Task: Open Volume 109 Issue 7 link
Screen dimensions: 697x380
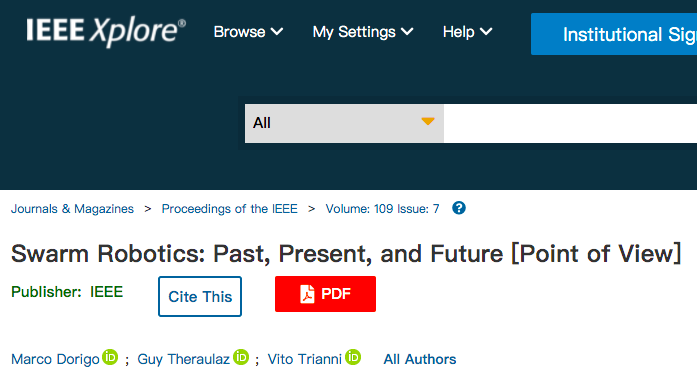Action: 382,209
